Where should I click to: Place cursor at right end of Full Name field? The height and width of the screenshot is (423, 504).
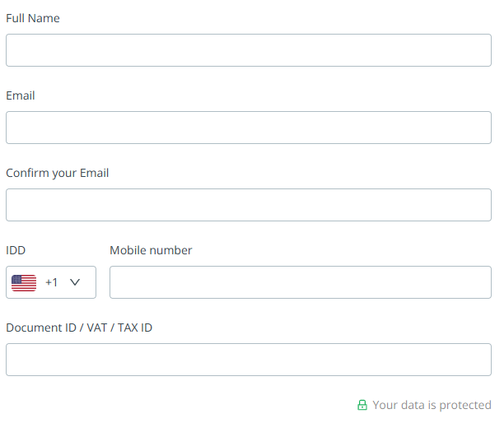pyautogui.click(x=482, y=50)
